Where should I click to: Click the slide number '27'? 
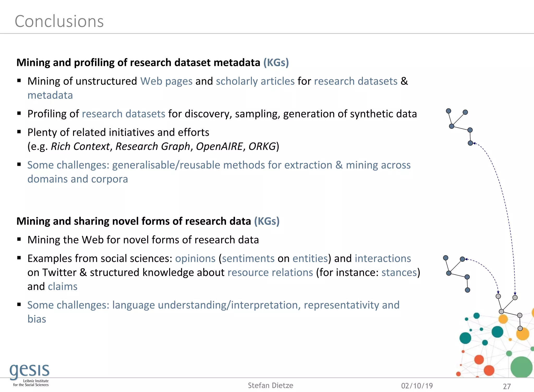tap(507, 386)
